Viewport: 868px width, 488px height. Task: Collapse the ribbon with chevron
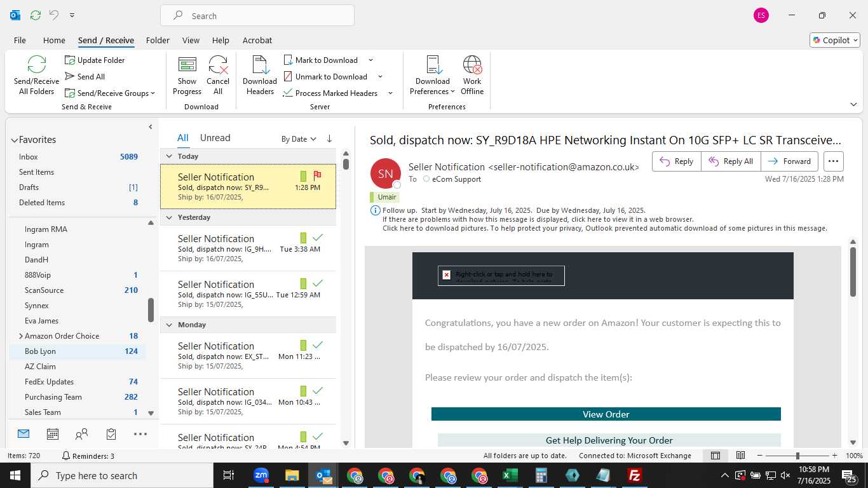(x=853, y=104)
